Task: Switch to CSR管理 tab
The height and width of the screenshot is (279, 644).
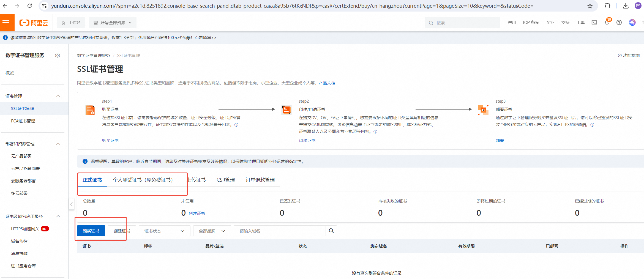Action: [x=226, y=180]
